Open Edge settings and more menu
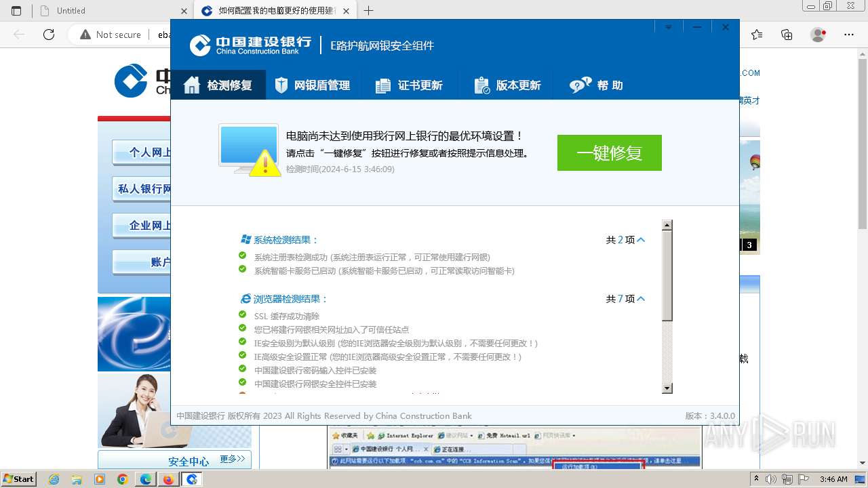The image size is (868, 488). pyautogui.click(x=850, y=35)
